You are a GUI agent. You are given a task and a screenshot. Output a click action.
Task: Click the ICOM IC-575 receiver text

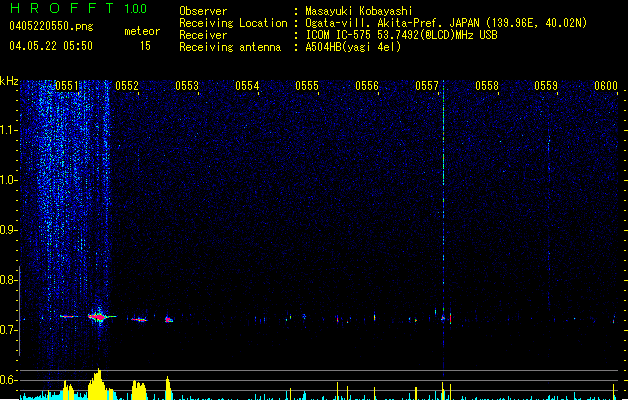[x=401, y=35]
